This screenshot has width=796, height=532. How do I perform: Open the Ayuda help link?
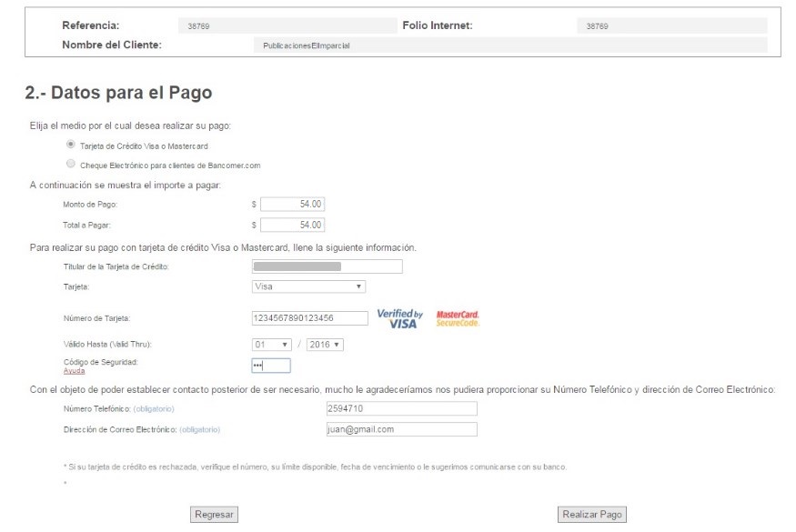tap(73, 371)
